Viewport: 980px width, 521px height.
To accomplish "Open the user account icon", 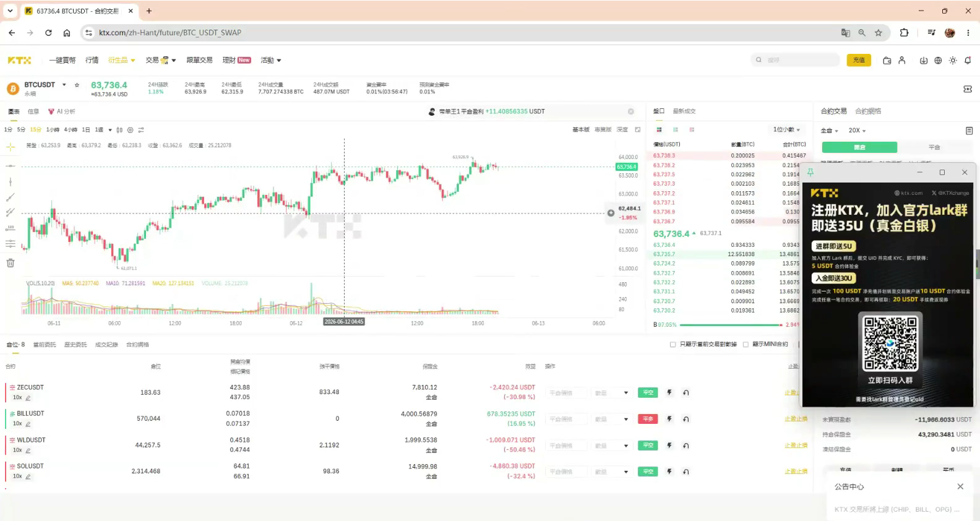I will pyautogui.click(x=902, y=60).
